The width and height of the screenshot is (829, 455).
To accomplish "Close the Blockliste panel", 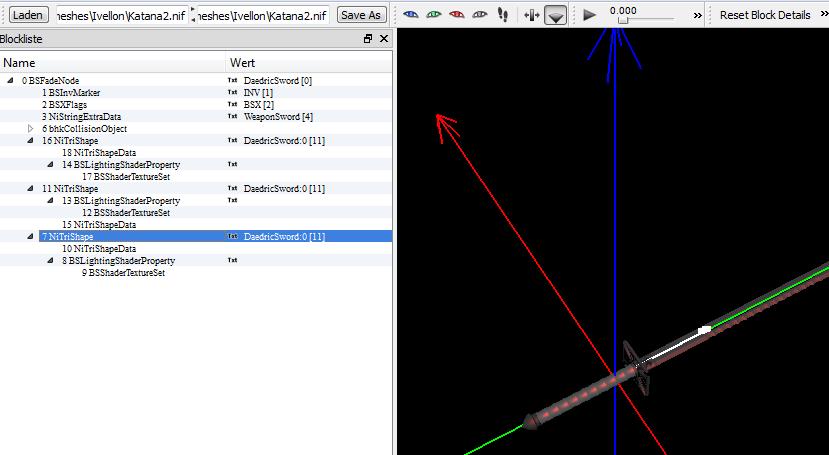I will coord(384,39).
